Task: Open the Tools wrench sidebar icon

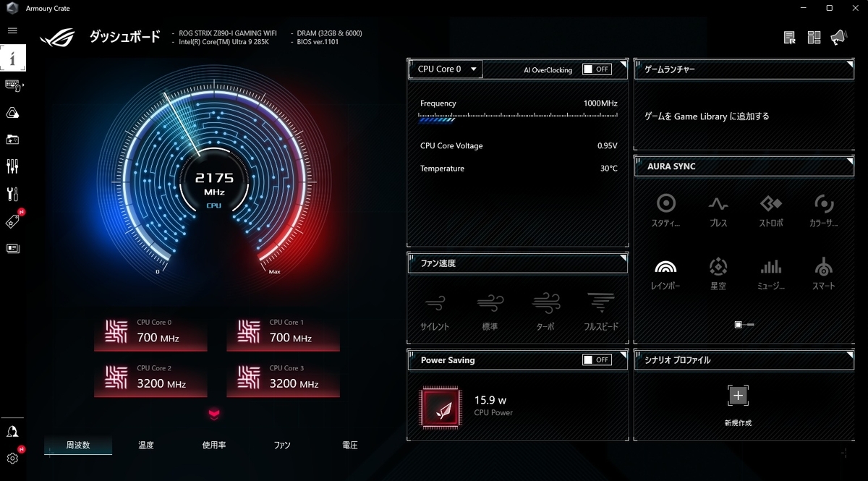Action: click(12, 194)
